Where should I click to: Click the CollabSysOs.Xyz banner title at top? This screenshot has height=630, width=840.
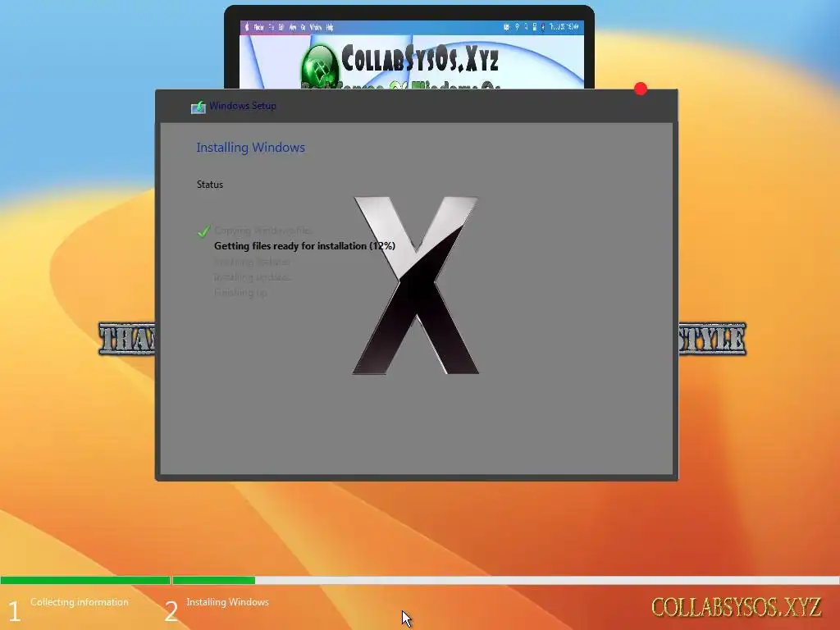(x=420, y=58)
